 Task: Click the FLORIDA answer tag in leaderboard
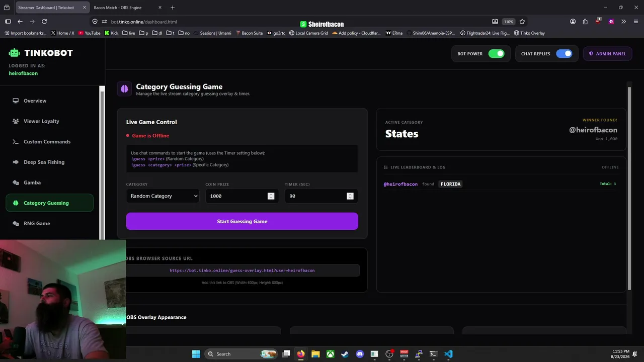click(450, 184)
